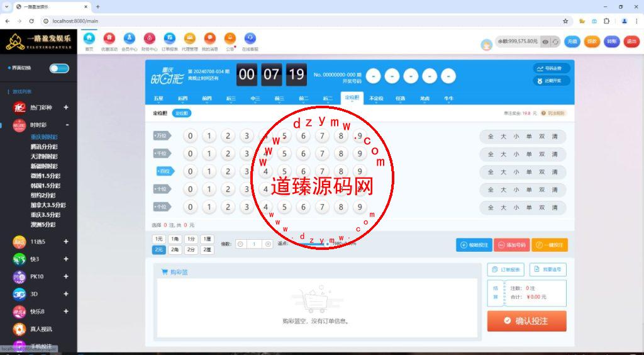Click the 提款 withdraw button
This screenshot has height=355, width=644.
coord(592,42)
